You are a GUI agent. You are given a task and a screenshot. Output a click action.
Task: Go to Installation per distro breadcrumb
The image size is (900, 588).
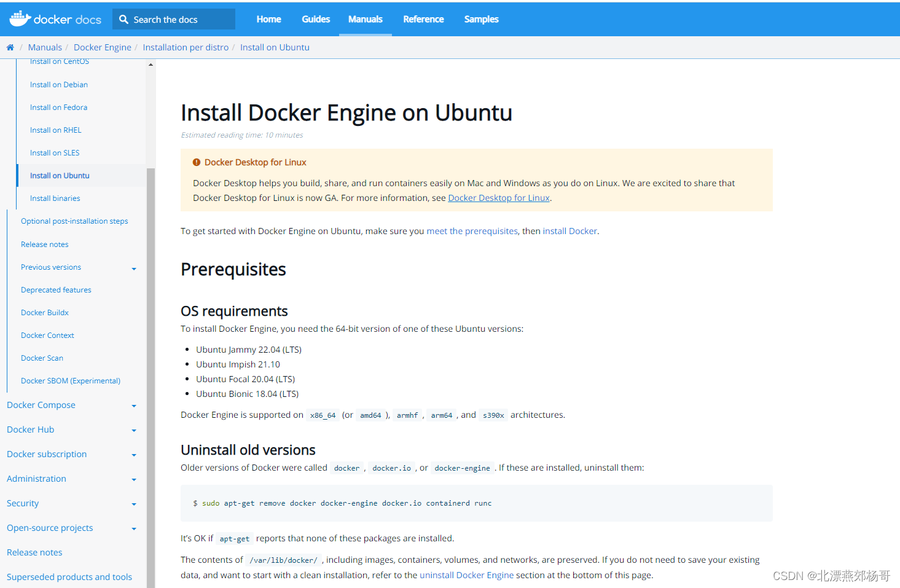coord(186,47)
